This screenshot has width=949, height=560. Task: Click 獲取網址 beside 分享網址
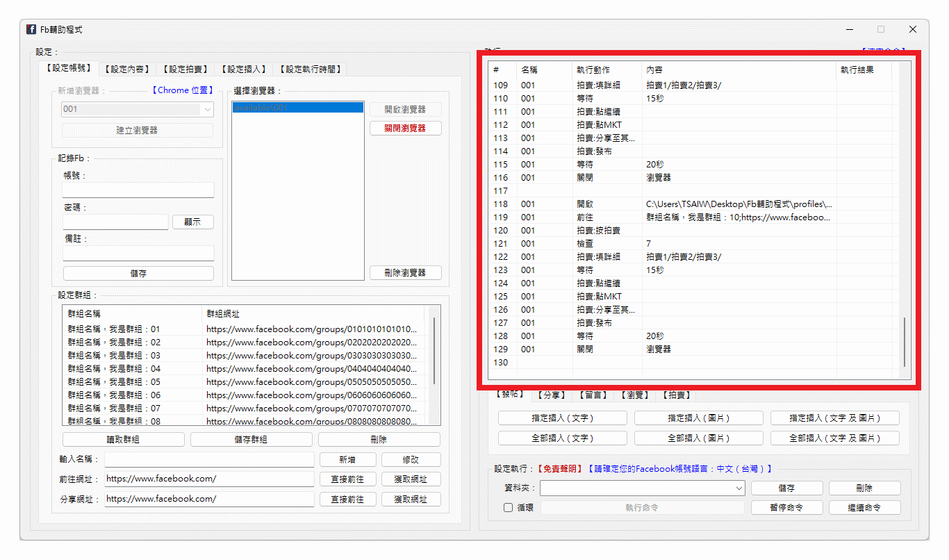[411, 499]
